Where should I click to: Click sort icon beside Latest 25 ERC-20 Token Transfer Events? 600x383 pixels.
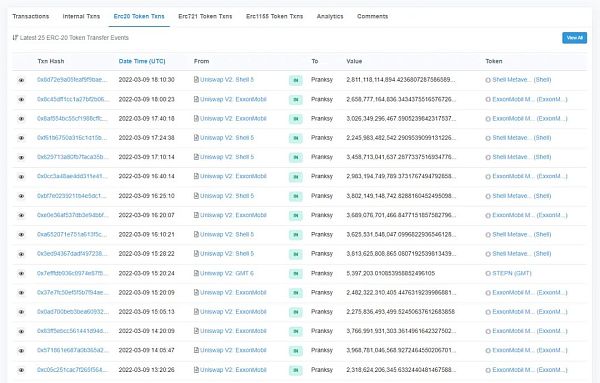[x=15, y=37]
